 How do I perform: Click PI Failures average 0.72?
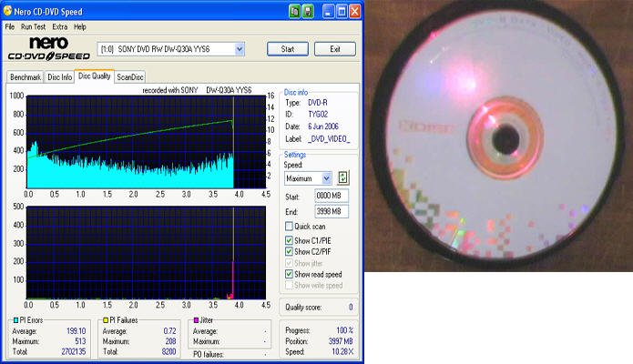click(169, 331)
